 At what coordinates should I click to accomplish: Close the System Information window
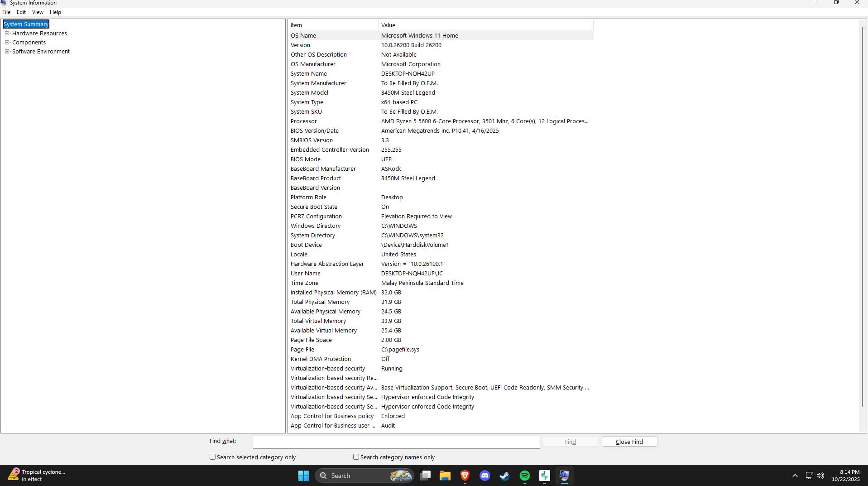click(857, 3)
